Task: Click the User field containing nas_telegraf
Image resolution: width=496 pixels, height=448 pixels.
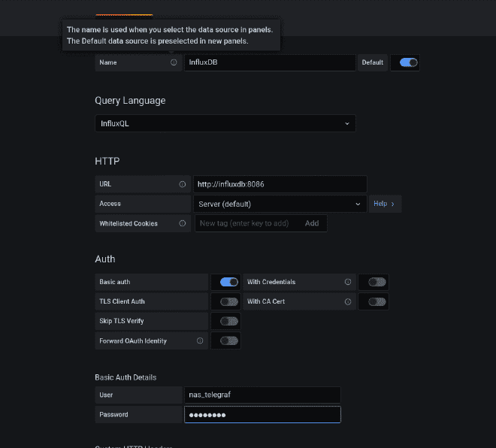Action: click(262, 395)
